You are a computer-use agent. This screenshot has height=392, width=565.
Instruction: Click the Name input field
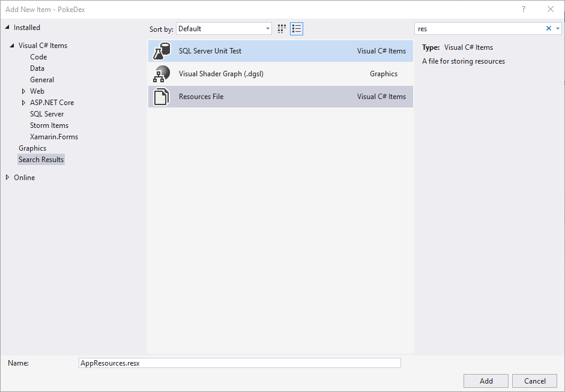coord(240,363)
